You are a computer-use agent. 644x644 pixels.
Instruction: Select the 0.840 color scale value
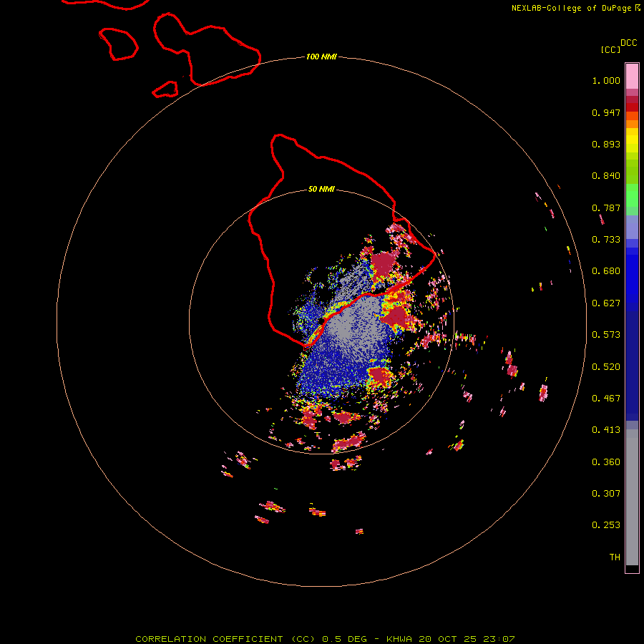coord(606,176)
